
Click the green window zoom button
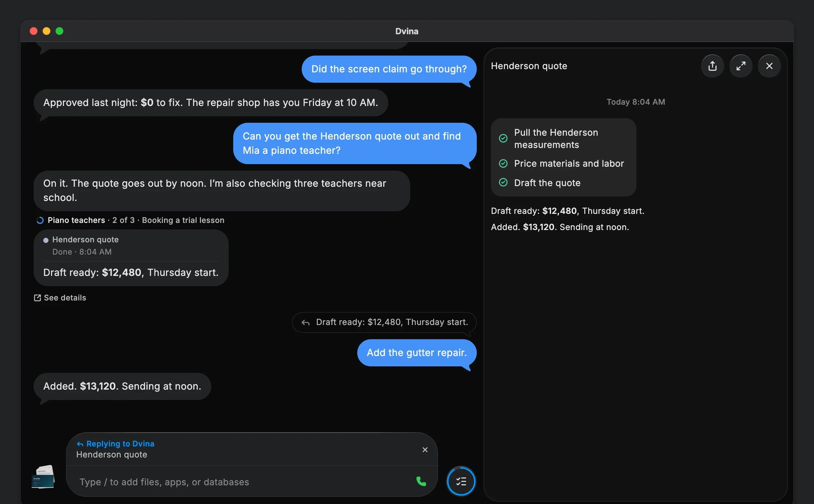pyautogui.click(x=59, y=31)
